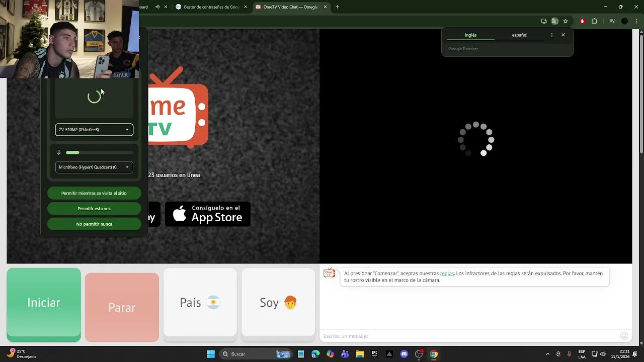Open Google Chrome from taskbar

coord(434,354)
